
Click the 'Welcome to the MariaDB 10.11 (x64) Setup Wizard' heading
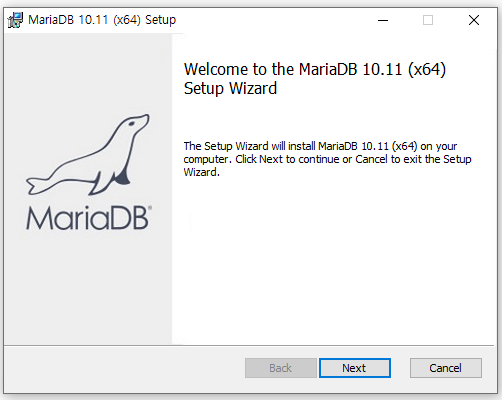click(x=315, y=79)
